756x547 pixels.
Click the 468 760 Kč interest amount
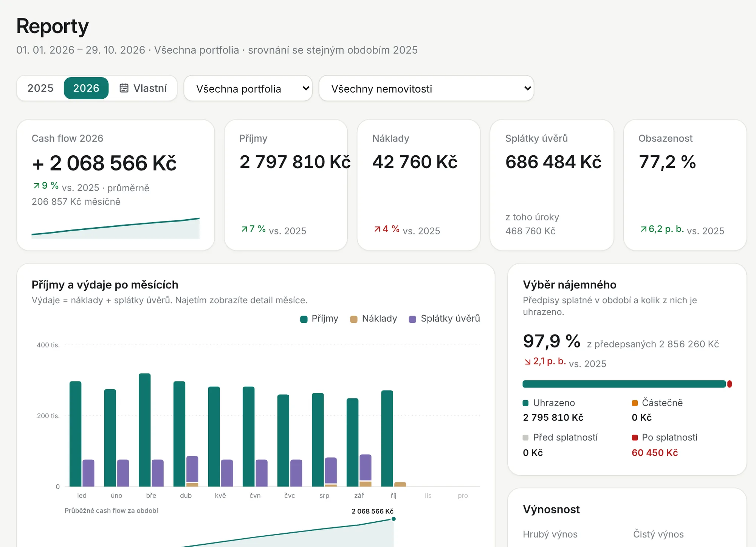(530, 231)
